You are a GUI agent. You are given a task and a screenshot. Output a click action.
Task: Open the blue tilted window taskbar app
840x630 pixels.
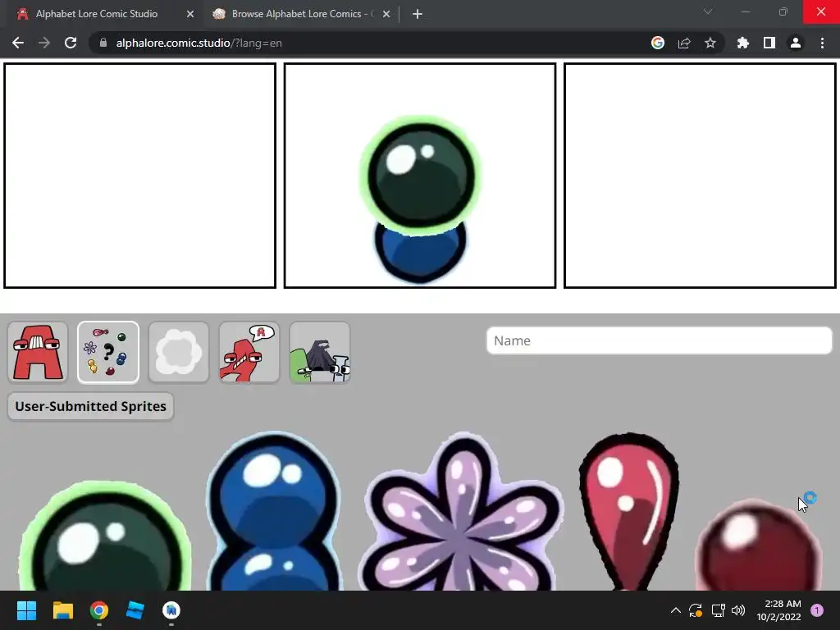135,610
